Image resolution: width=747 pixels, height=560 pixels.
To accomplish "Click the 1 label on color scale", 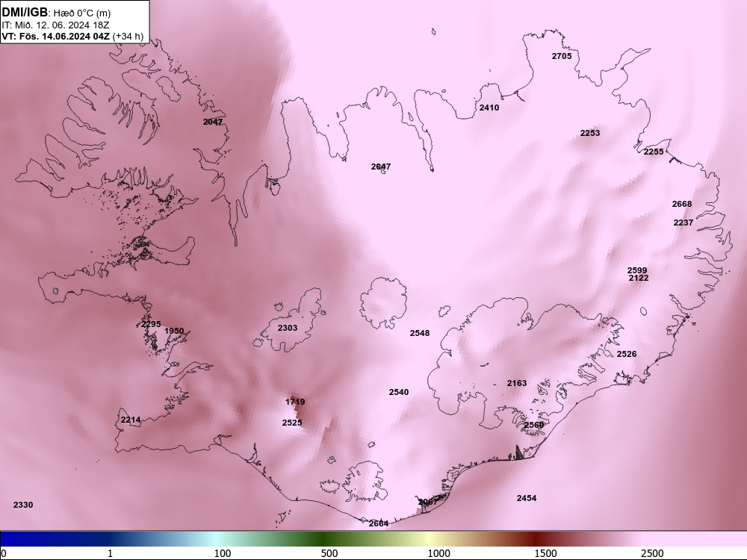I will [110, 554].
